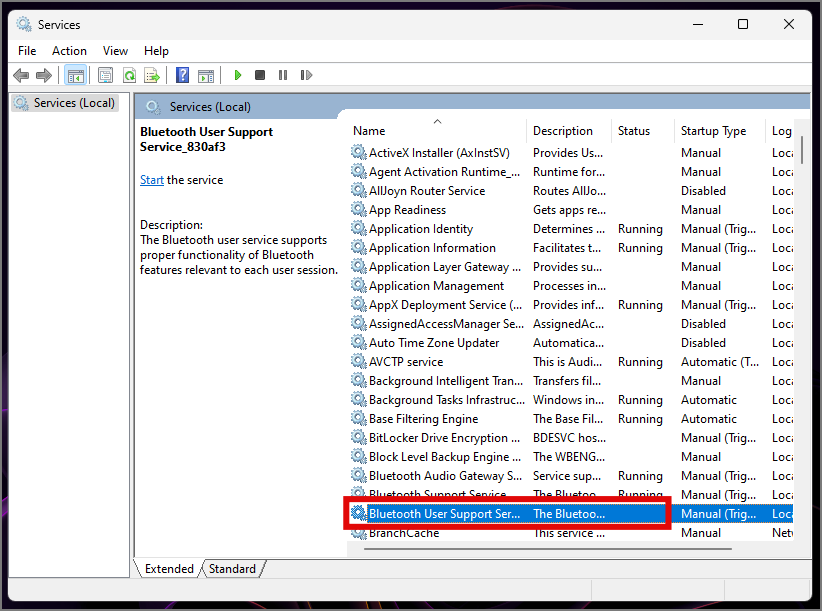Click the gear icon beside Base Filtering Engine
Image resolution: width=822 pixels, height=611 pixels.
coord(359,419)
